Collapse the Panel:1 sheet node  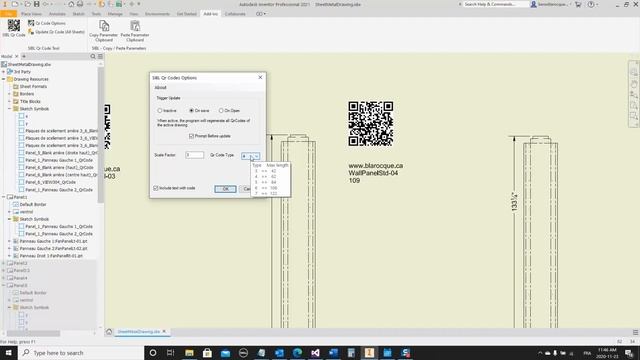coord(4,197)
